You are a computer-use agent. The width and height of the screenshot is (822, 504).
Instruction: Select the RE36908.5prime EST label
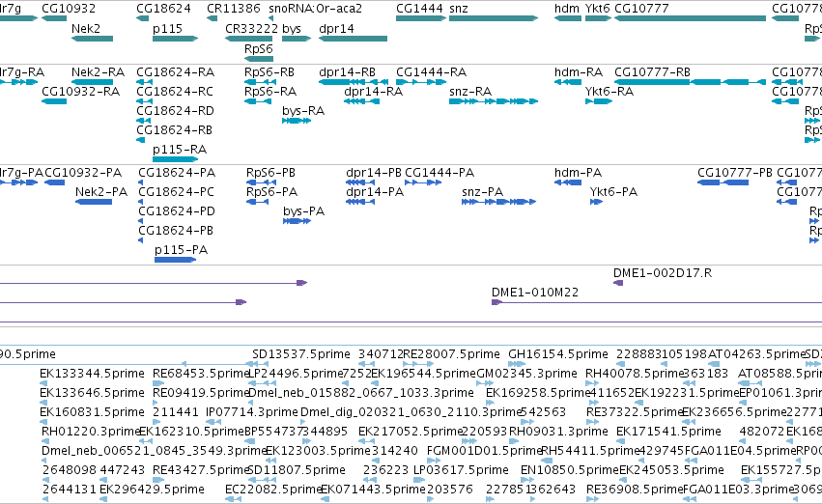coord(635,490)
